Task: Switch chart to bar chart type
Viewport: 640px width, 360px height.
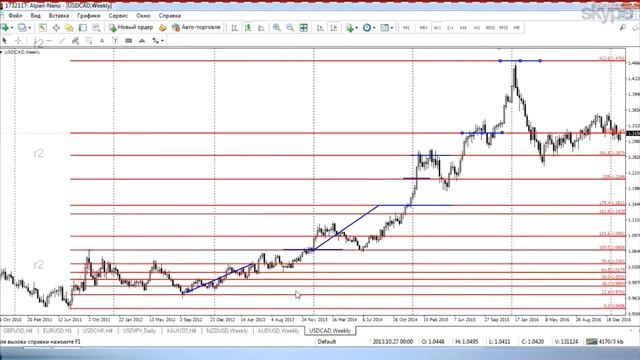Action: (234, 28)
